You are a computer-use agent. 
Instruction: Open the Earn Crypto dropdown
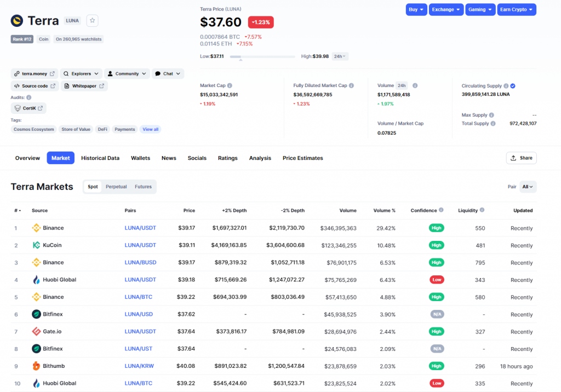click(x=516, y=10)
